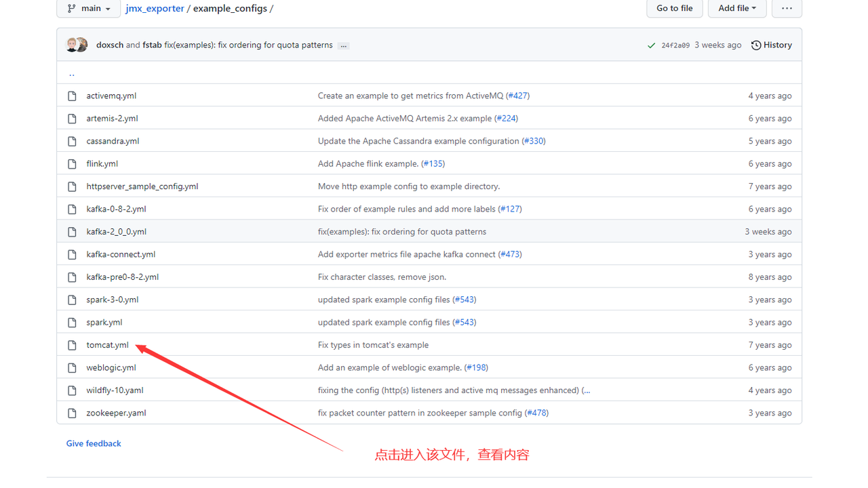
Task: Click the jmx_exporter breadcrumb link
Action: coord(155,8)
